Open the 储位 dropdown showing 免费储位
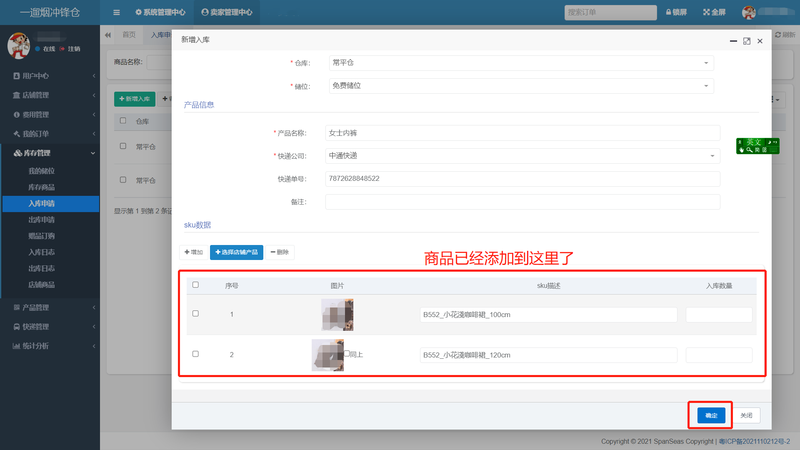800x450 pixels. tap(521, 86)
